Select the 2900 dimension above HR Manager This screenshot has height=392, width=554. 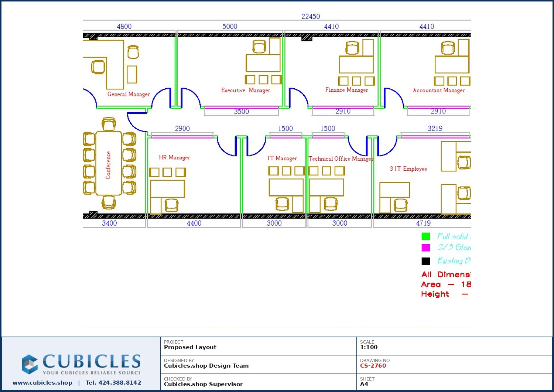click(182, 128)
